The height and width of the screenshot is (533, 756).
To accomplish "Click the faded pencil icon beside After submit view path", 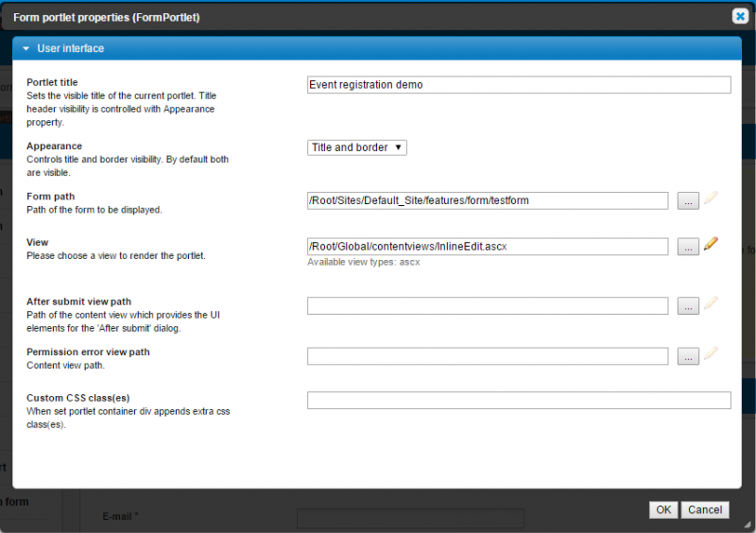I will pos(711,303).
